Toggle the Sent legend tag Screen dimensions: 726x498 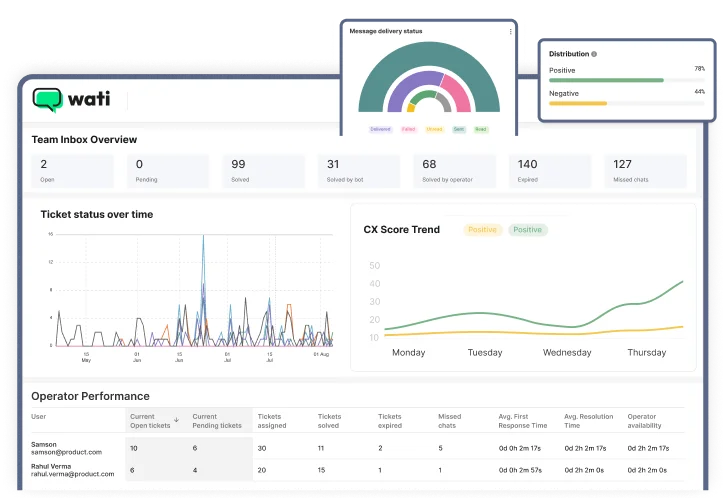pyautogui.click(x=458, y=129)
